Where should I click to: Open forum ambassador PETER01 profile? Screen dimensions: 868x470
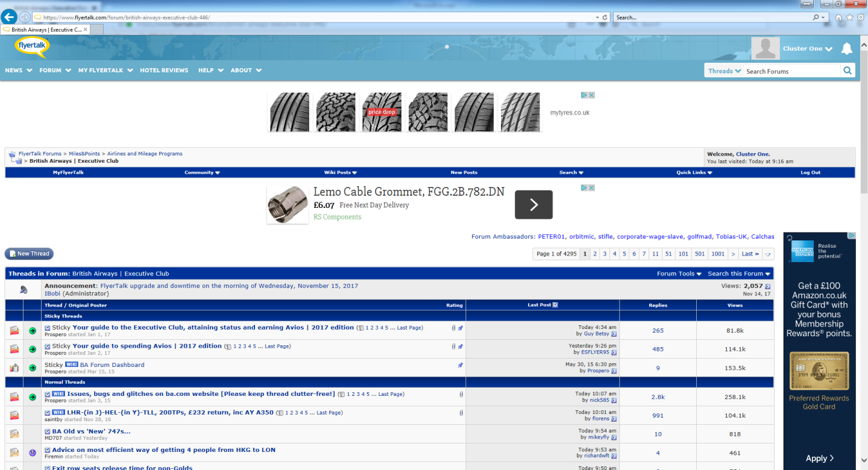[552, 237]
